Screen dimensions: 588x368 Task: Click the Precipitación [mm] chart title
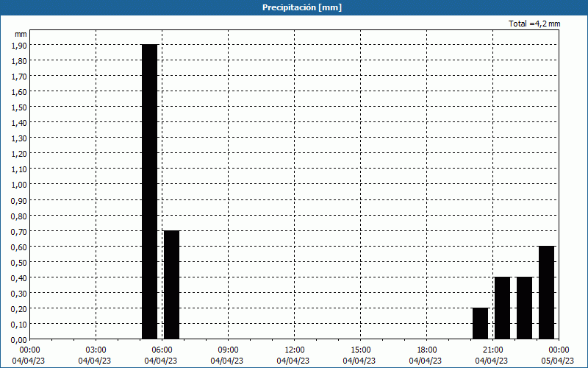click(x=302, y=7)
